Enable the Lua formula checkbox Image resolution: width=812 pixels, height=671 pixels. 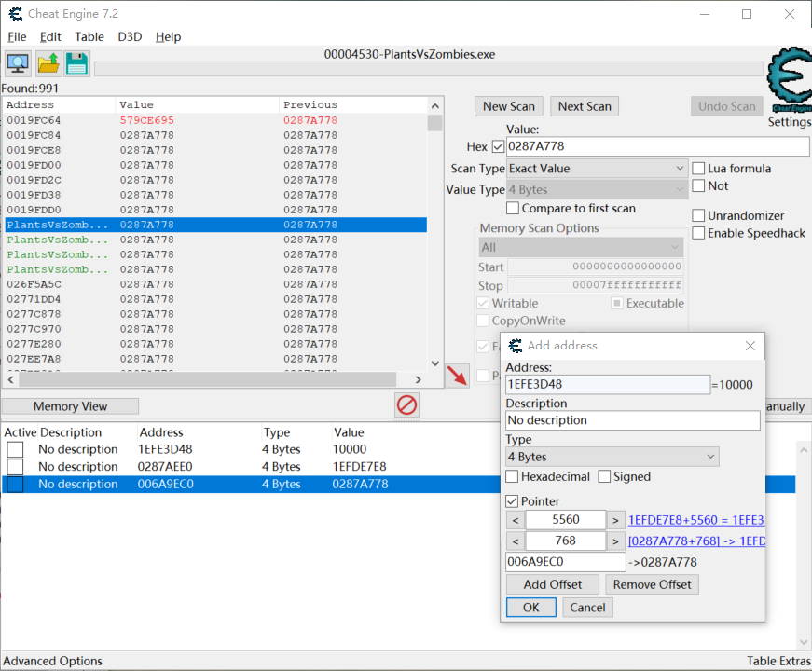(698, 169)
